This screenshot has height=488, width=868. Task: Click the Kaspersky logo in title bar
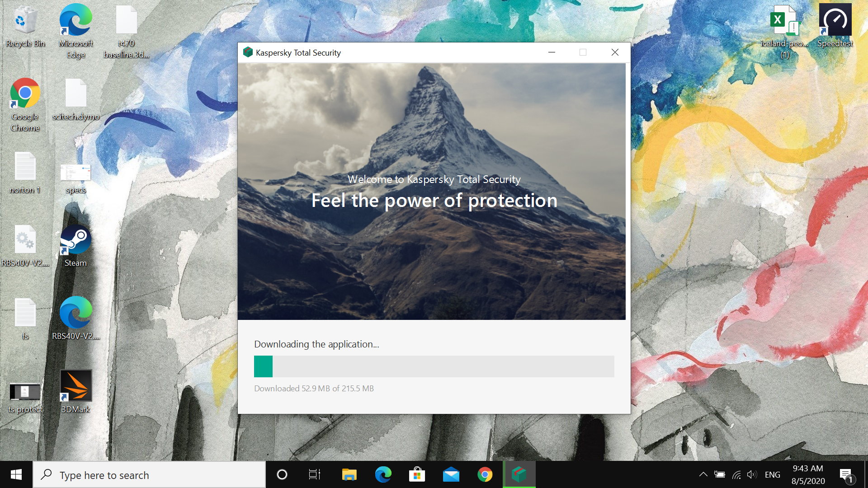[x=248, y=52]
